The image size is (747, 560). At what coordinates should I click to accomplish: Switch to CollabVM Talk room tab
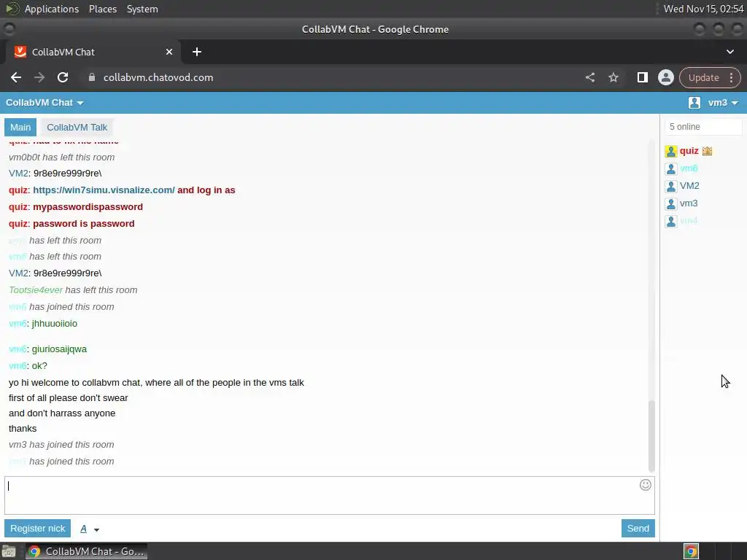(x=77, y=127)
